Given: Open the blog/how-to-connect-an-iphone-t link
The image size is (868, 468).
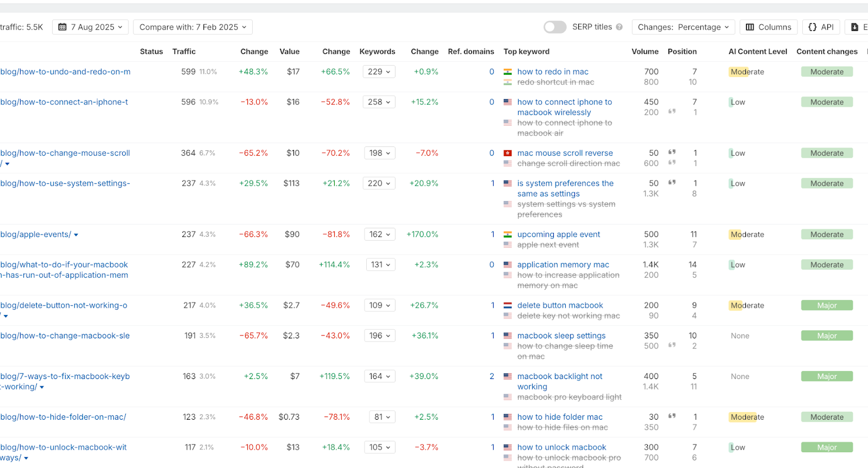Looking at the screenshot, I should point(64,102).
